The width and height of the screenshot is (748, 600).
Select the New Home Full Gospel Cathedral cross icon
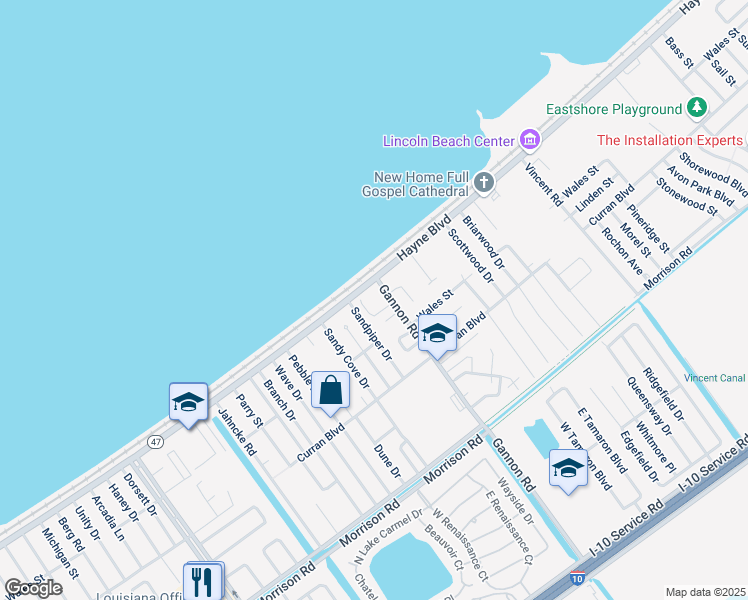(x=484, y=183)
